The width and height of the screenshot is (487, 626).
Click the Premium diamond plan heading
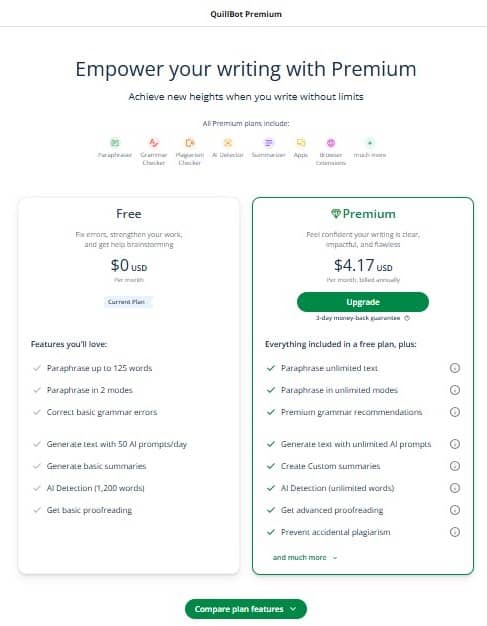[363, 214]
